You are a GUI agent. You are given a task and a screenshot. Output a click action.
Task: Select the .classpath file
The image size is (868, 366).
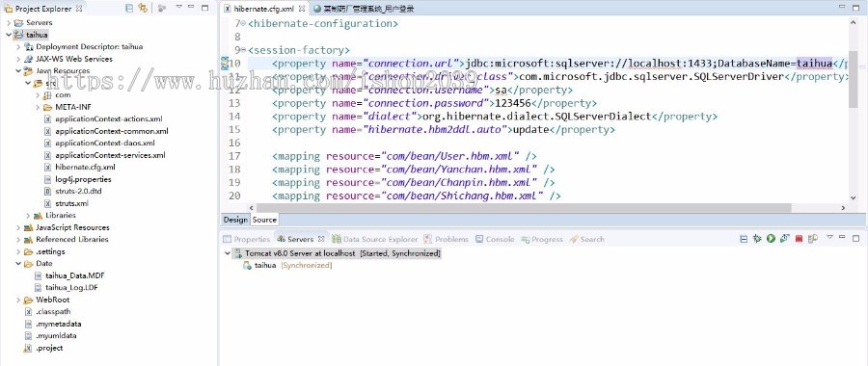47,312
